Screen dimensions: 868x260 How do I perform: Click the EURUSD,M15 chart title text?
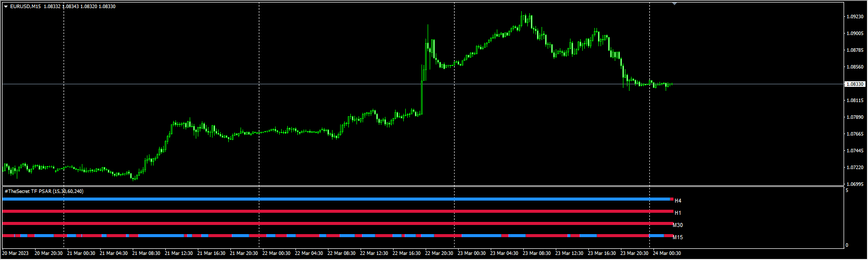tap(25, 7)
